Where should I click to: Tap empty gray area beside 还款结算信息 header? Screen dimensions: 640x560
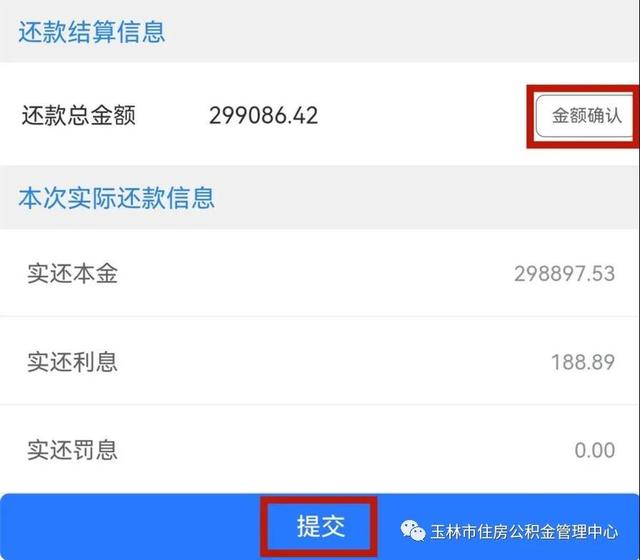400,32
